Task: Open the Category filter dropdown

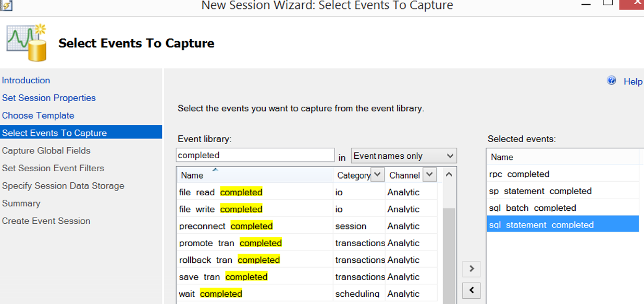Action: pos(378,174)
